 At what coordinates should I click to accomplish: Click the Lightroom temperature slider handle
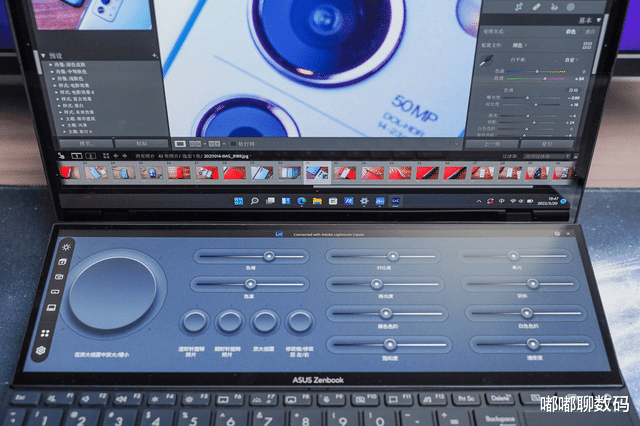[x=537, y=71]
